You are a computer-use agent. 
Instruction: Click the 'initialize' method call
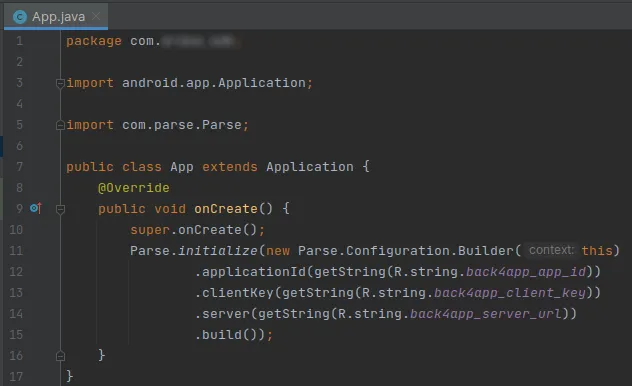tap(218, 251)
